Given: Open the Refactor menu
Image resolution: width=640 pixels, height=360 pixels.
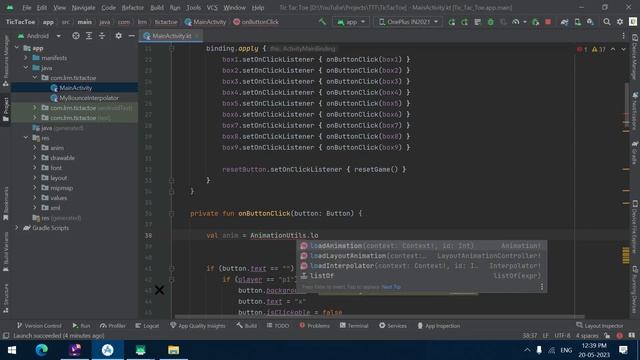Looking at the screenshot, I should click(133, 7).
